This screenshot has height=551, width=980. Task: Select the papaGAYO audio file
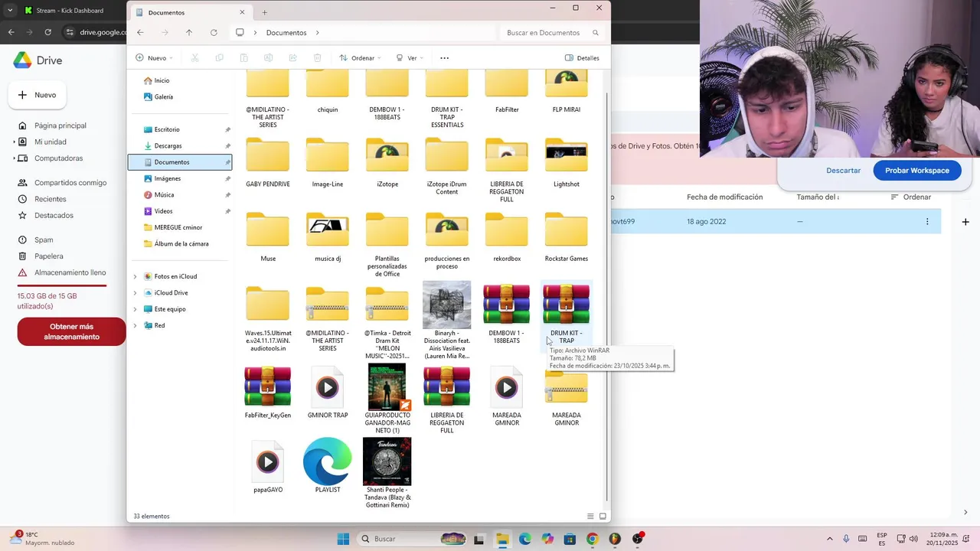(268, 461)
